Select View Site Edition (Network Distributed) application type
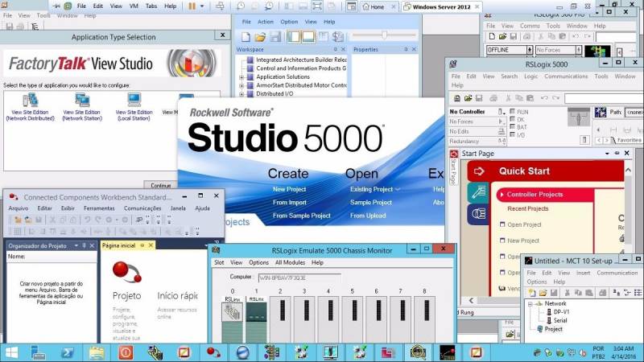 point(30,107)
